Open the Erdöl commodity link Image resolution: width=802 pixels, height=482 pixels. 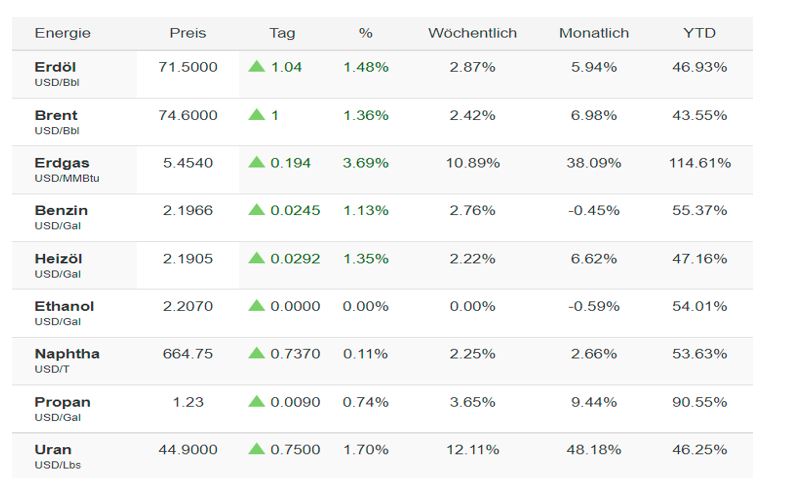tap(54, 67)
